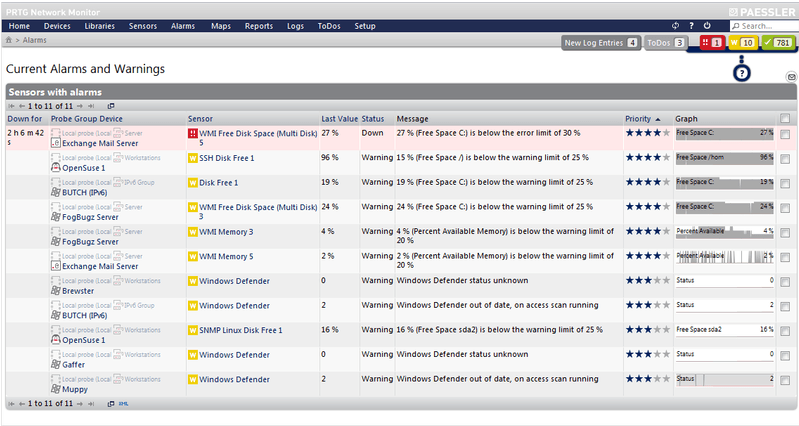Tick the select-all checkbox in the table header

tap(785, 119)
